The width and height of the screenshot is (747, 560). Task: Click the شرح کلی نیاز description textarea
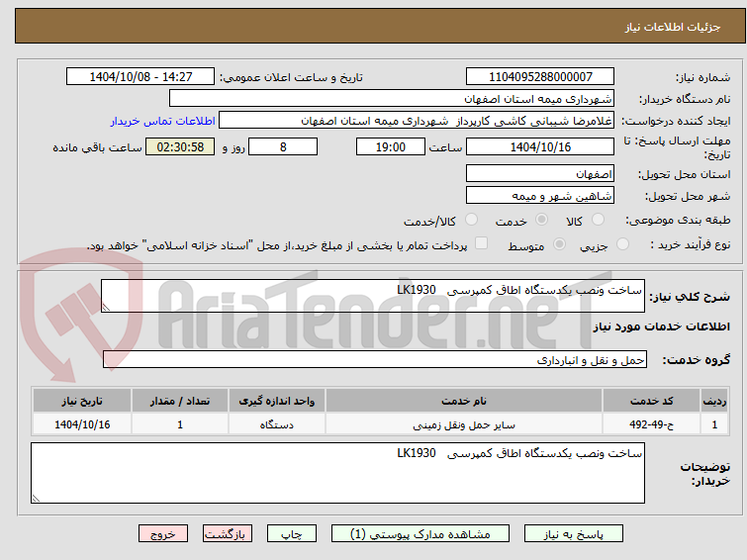[x=373, y=296]
